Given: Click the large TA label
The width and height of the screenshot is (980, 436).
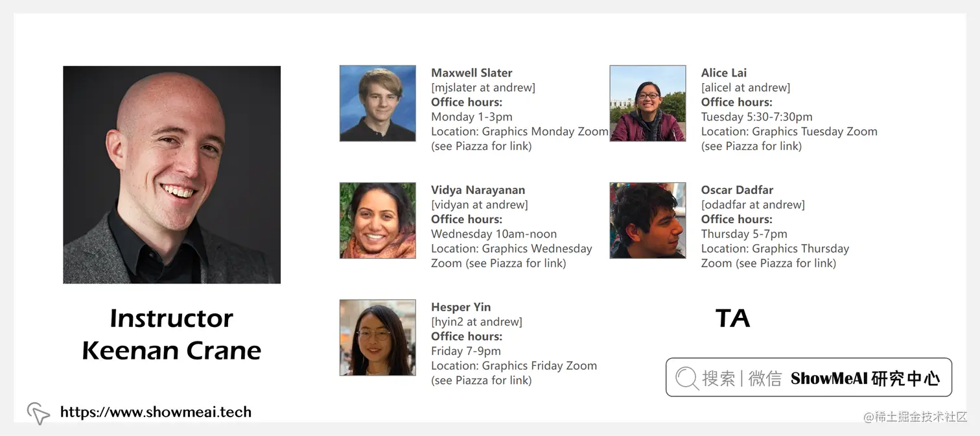Looking at the screenshot, I should coord(732,318).
